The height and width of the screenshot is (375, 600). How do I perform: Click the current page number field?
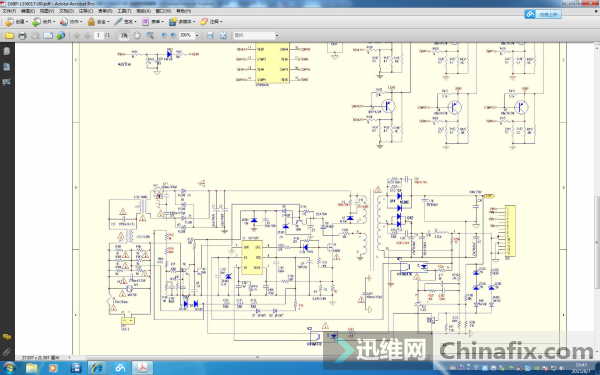pyautogui.click(x=98, y=36)
